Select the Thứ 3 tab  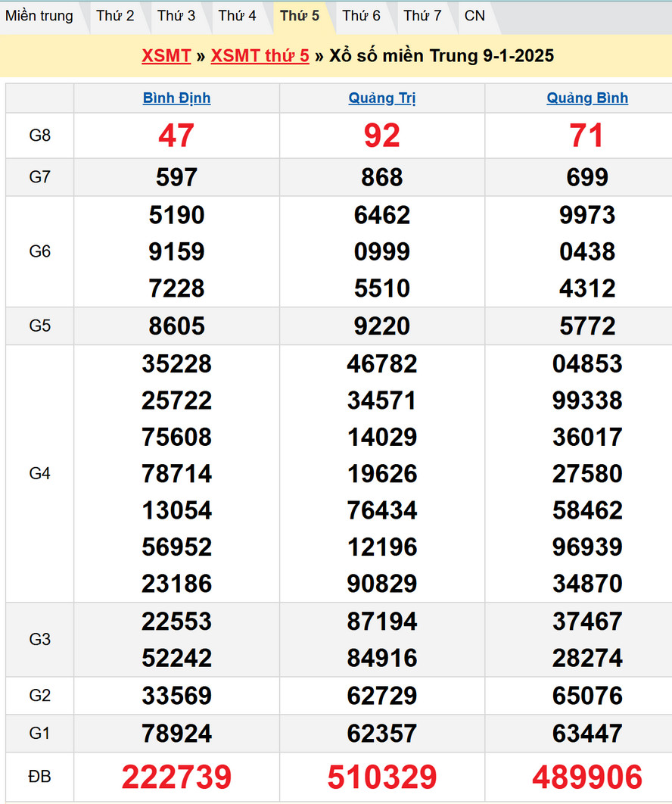[x=176, y=16]
